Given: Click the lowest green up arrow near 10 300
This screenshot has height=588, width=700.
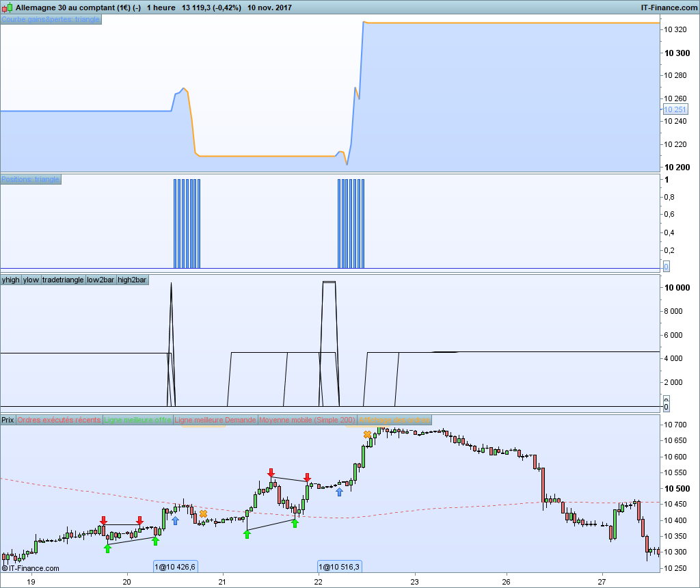Looking at the screenshot, I should [107, 549].
